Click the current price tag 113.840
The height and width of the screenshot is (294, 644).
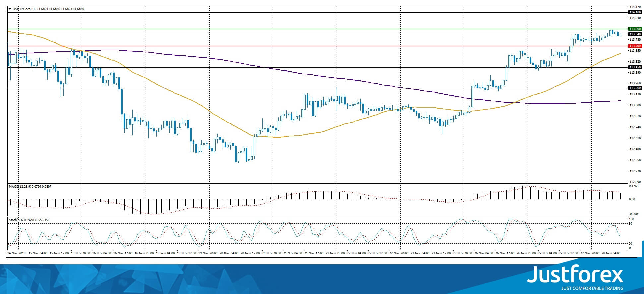coord(635,34)
